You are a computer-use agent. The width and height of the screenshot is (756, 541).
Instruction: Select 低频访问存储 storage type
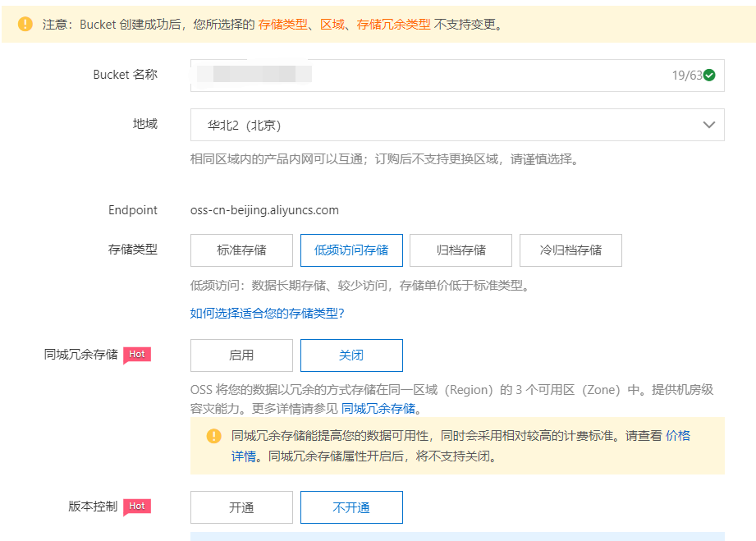click(351, 250)
